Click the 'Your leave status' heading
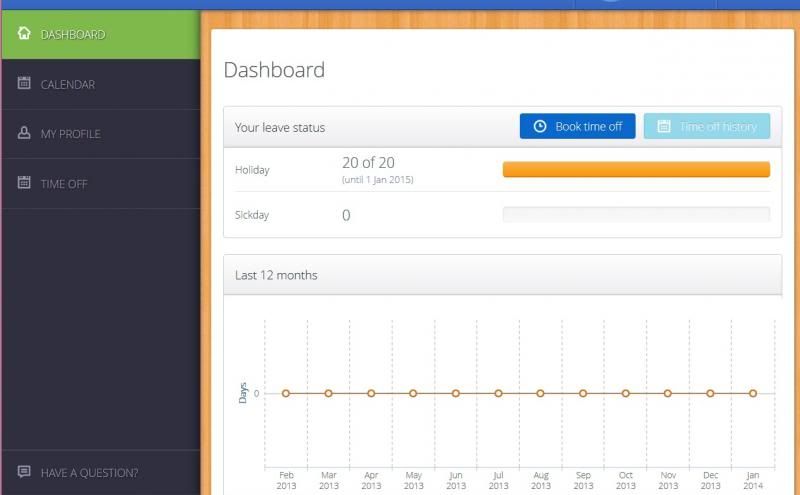This screenshot has width=800, height=495. (280, 128)
